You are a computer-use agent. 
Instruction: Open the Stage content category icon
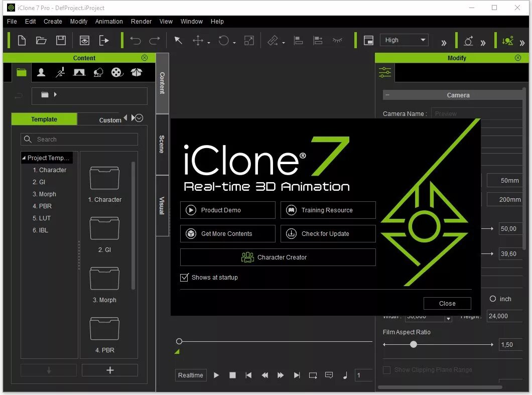79,72
